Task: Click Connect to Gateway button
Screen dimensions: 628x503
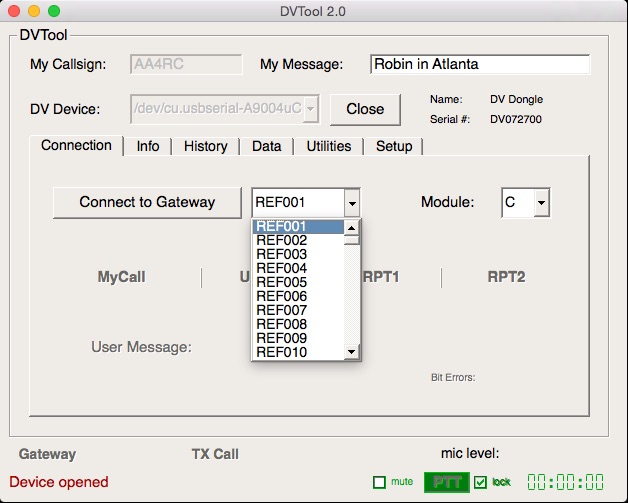Action: pos(147,202)
